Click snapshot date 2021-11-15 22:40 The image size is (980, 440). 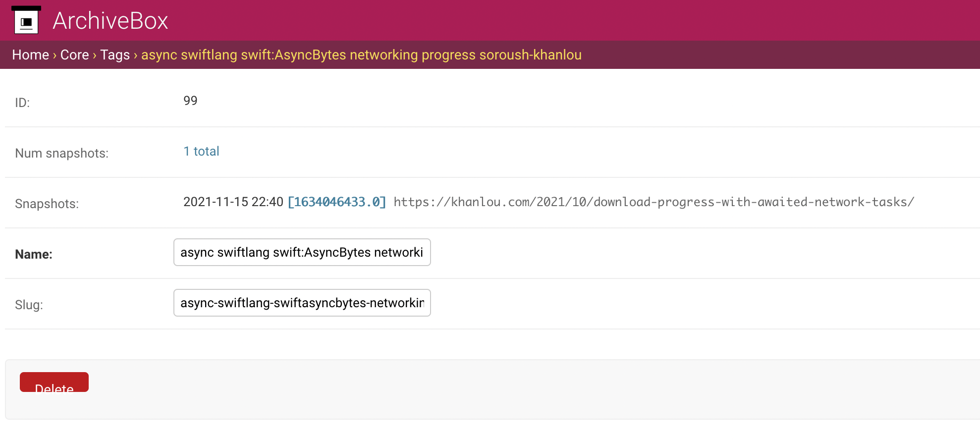233,202
